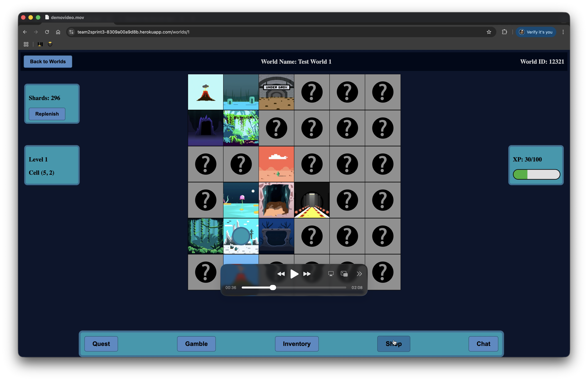Screen dimensions: 588x381
Task: Expand more player options double-chevron
Action: 359,274
